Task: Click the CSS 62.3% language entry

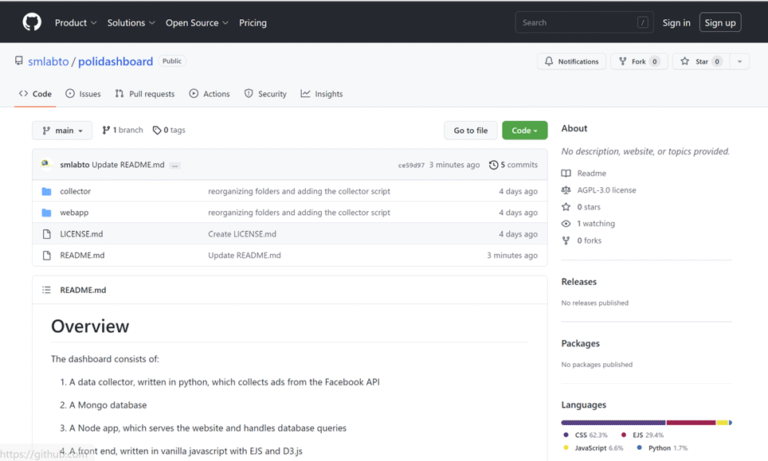Action: click(x=586, y=435)
